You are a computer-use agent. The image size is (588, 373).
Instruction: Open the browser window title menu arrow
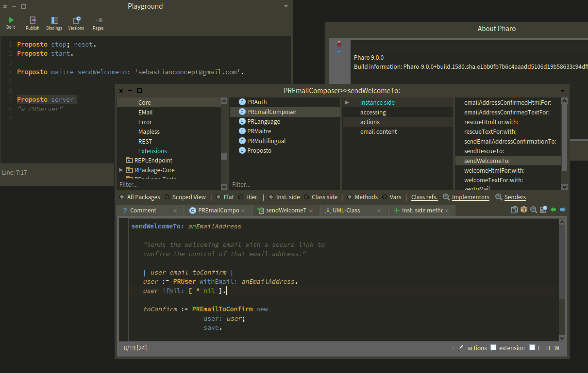563,91
